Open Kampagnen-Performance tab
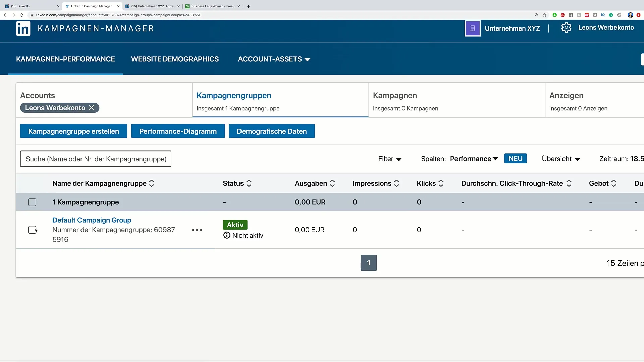Viewport: 644px width, 362px height. pos(65,59)
